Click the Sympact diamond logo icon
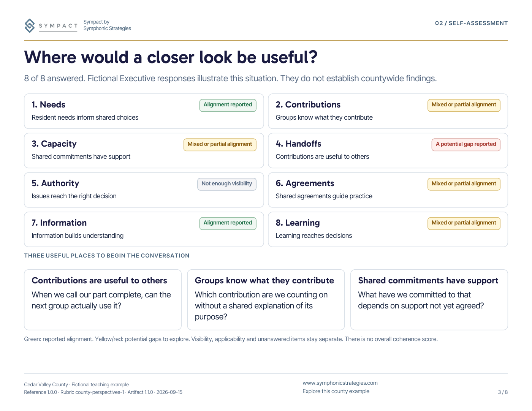Viewport: 532px width, 411px height. tap(30, 26)
